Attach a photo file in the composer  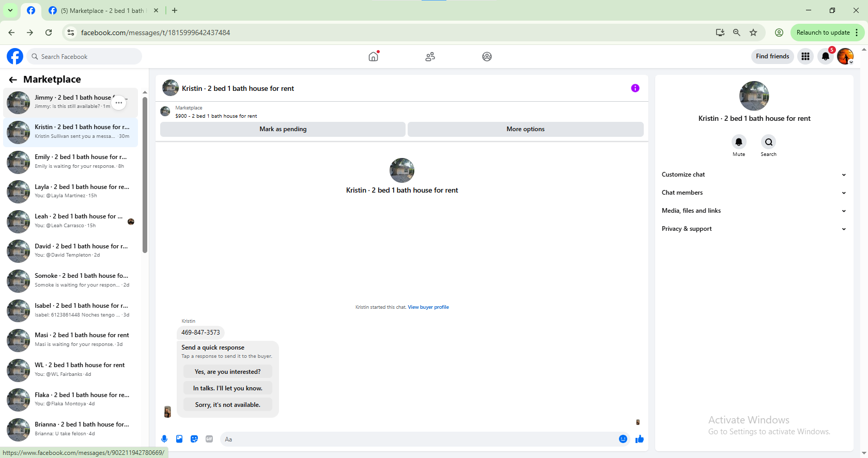tap(179, 439)
